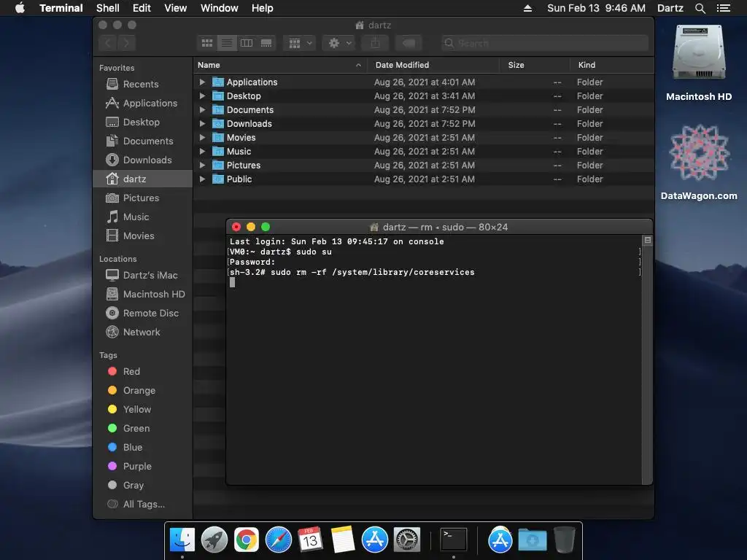Click the Spotlight search icon
Screen dimensions: 747x560
[700, 8]
